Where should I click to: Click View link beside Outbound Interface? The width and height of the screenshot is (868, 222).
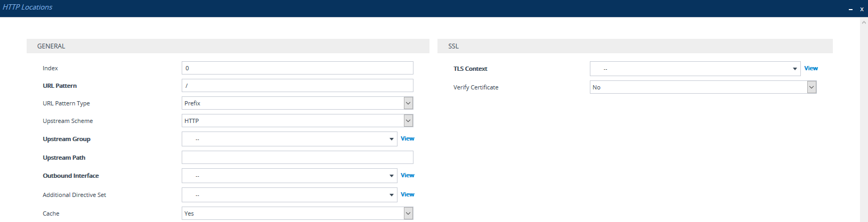[x=408, y=175]
